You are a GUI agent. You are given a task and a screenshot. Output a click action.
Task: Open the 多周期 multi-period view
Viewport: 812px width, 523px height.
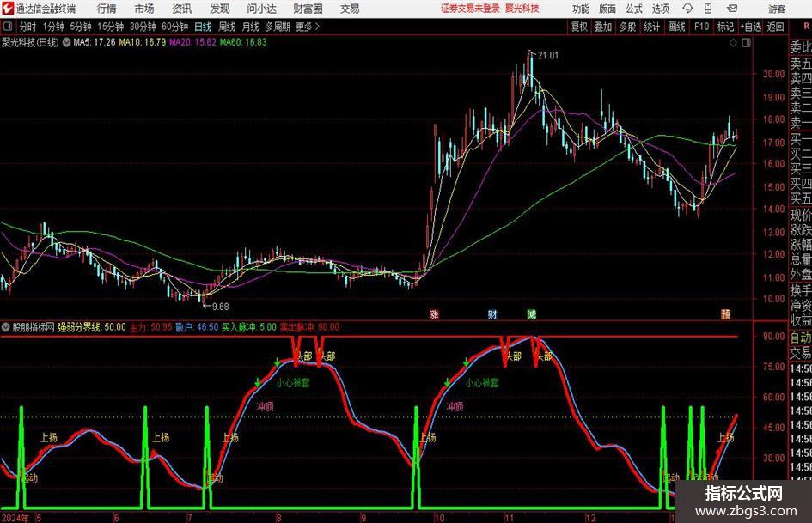pyautogui.click(x=278, y=27)
